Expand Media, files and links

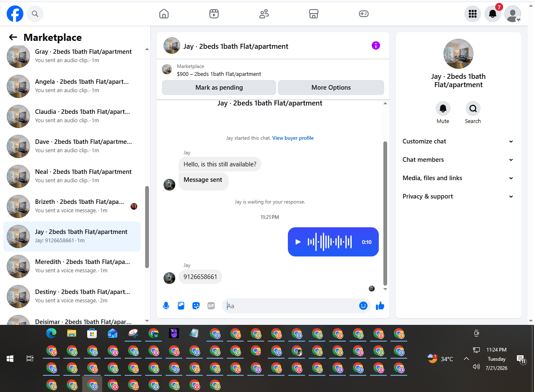coord(458,178)
